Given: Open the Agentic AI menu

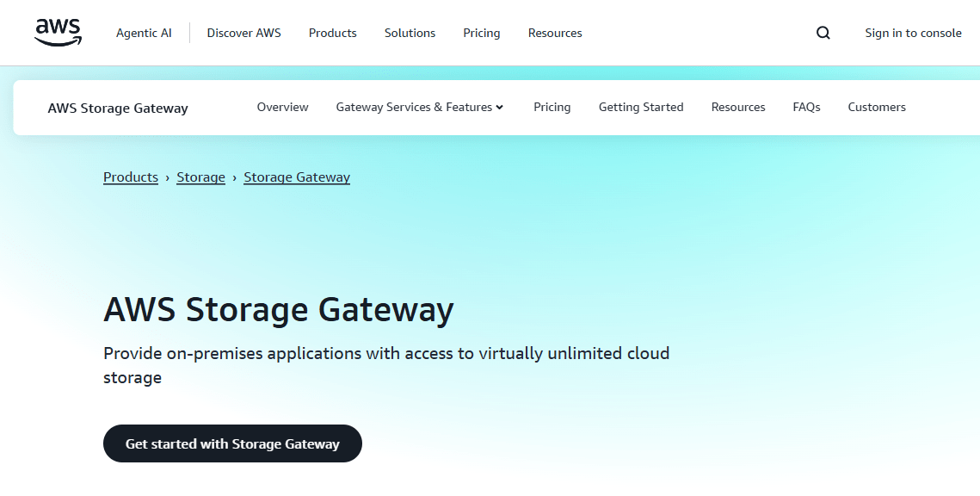Looking at the screenshot, I should click(x=144, y=33).
